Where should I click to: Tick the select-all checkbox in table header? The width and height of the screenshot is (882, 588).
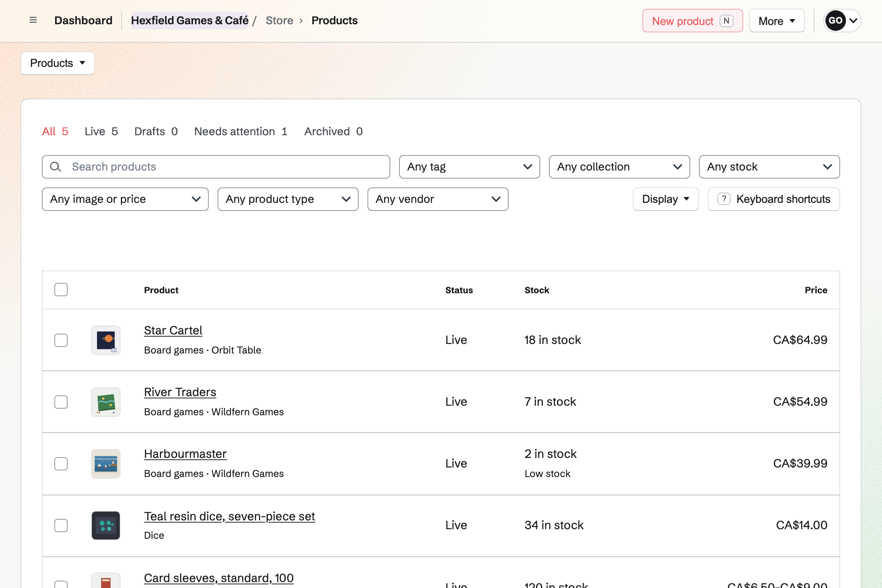(x=61, y=290)
